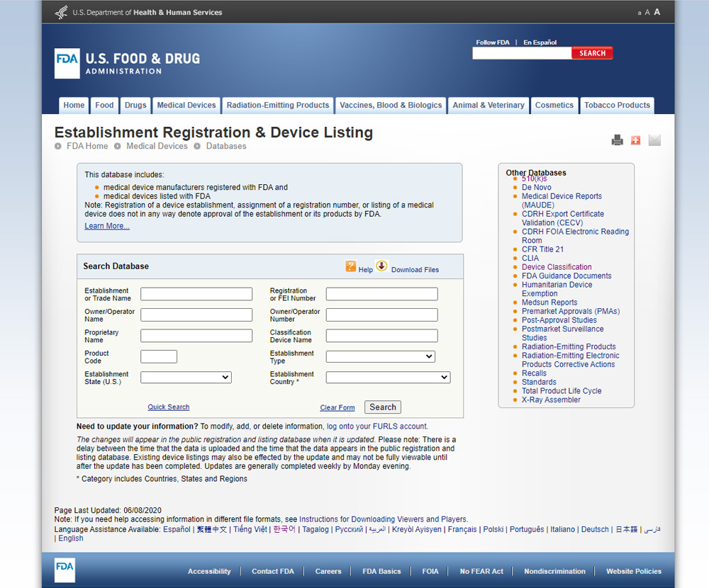Viewport: 709px width, 588px height.
Task: Focus the Registration or FEI Number field
Action: pyautogui.click(x=381, y=294)
